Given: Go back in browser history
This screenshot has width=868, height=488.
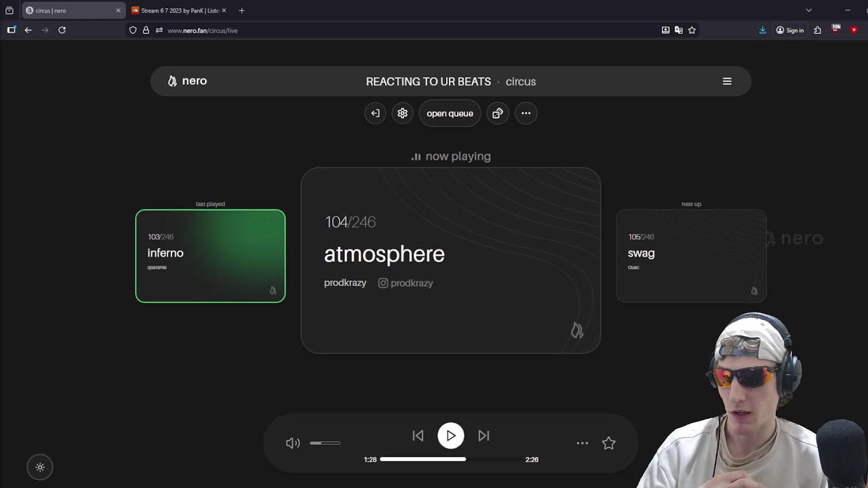Looking at the screenshot, I should [28, 30].
